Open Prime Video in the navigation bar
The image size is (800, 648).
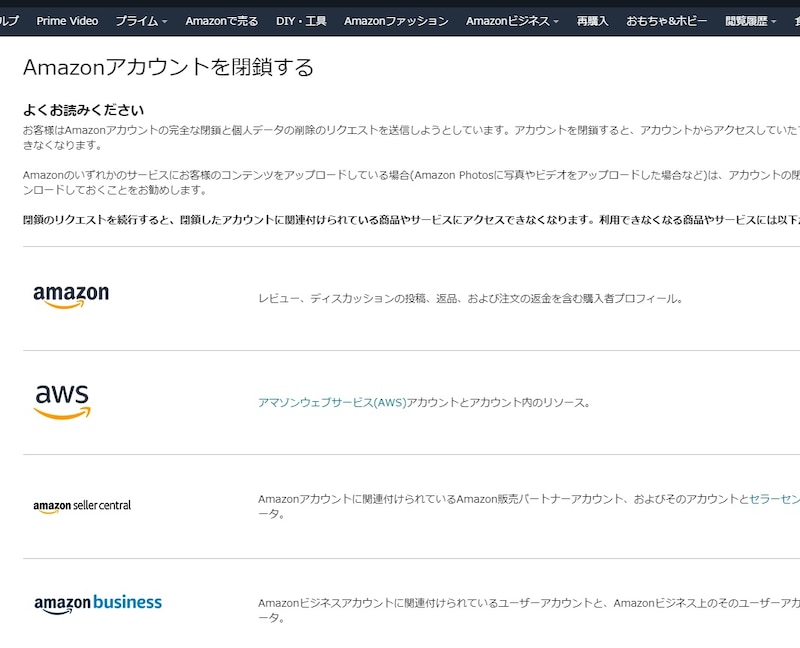coord(67,21)
